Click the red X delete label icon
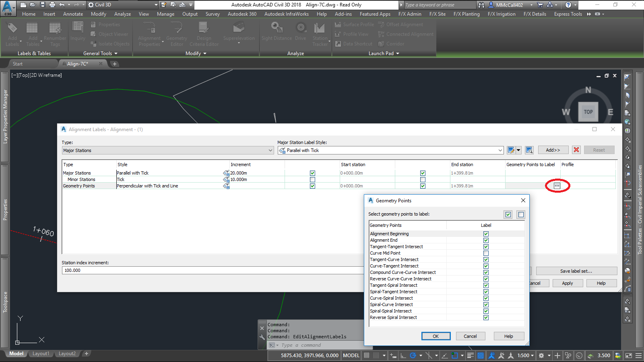The width and height of the screenshot is (644, 362). pyautogui.click(x=576, y=150)
